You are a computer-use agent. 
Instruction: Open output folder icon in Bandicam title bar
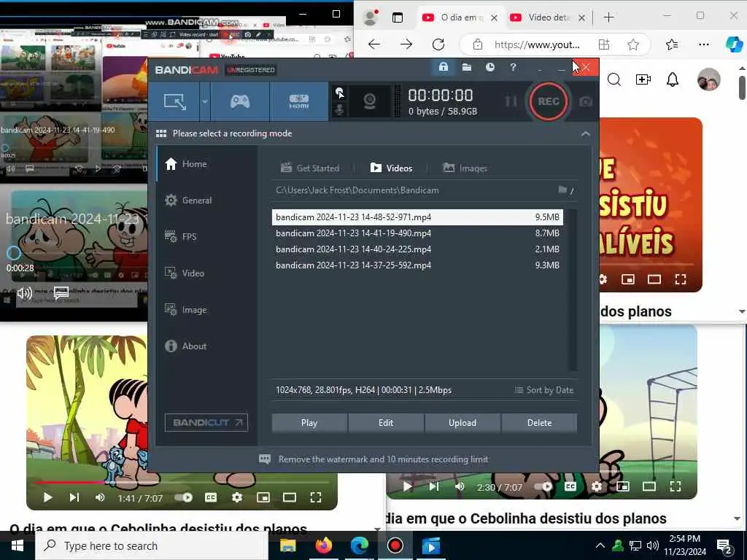[x=467, y=67]
